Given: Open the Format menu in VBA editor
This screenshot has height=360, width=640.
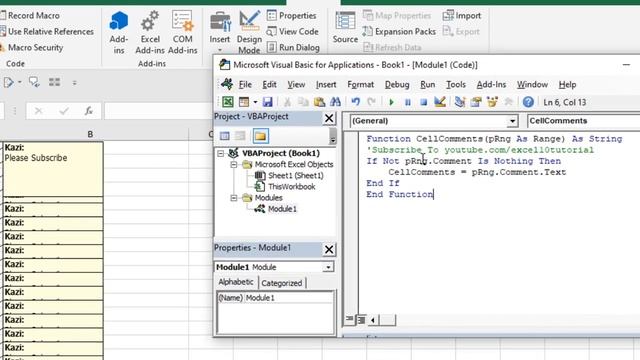Looking at the screenshot, I should 360,84.
